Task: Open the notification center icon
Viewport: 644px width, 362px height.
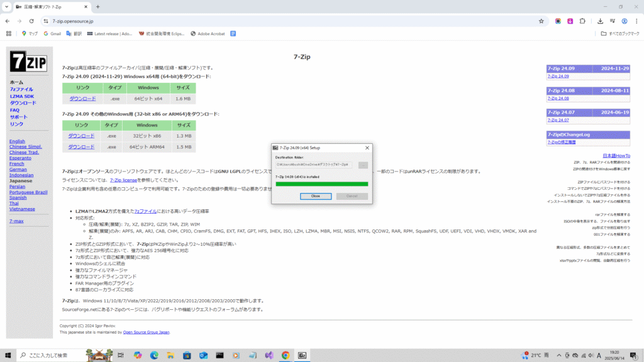Action: [x=634, y=356]
